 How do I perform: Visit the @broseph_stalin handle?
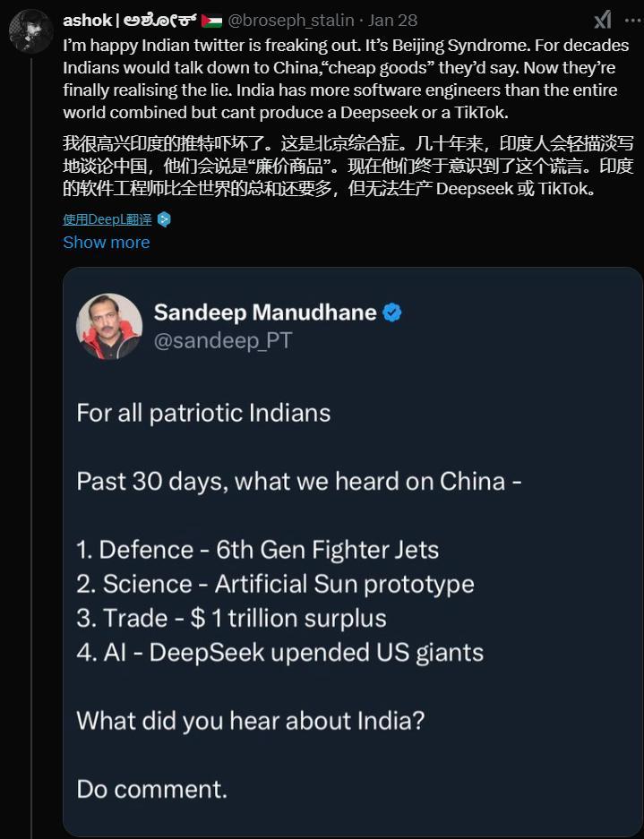pyautogui.click(x=290, y=20)
